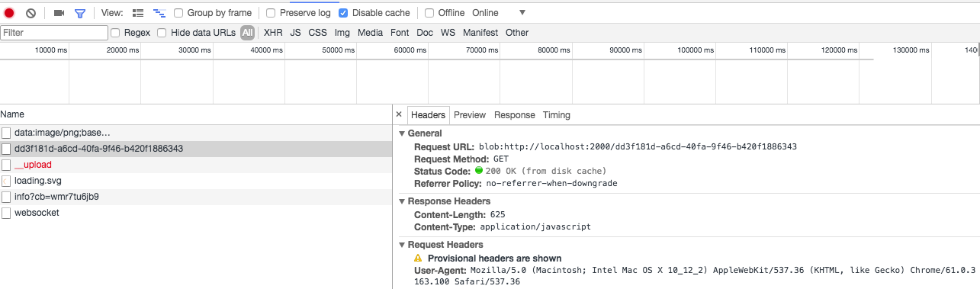Filter requests by CSS

coord(317,33)
